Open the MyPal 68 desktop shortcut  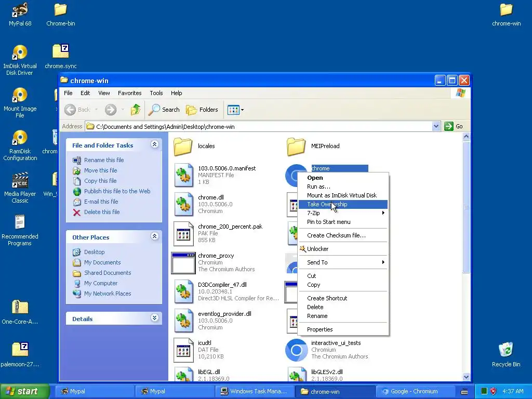[20, 14]
